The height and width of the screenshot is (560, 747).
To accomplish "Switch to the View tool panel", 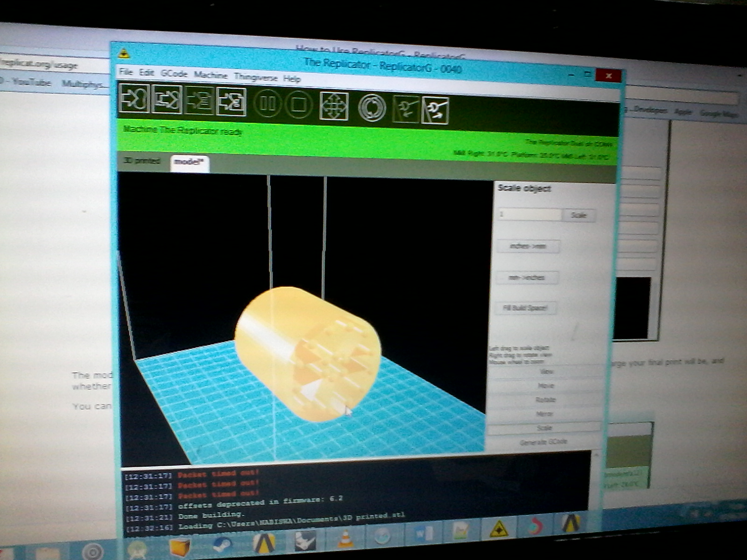I will pos(546,372).
